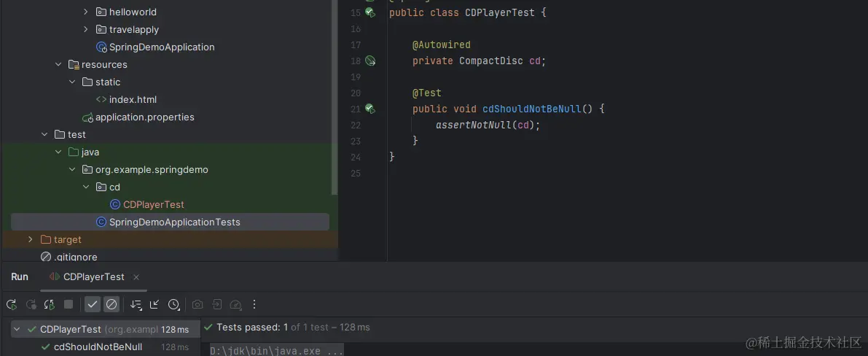This screenshot has width=868, height=356.
Task: Select the CDPlayerTest run tab
Action: (x=93, y=276)
